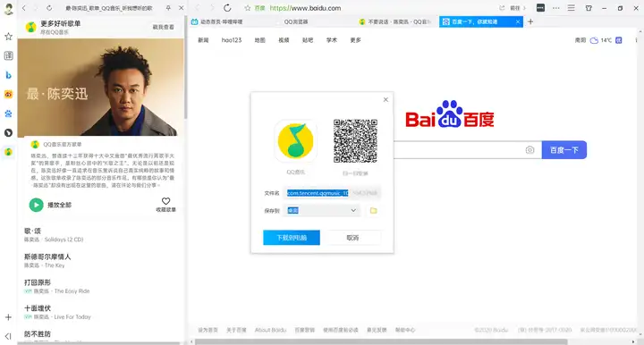Screen dimensions: 644x345
Task: Open the QQ Music shortcut in the sidebar
Action: (8, 152)
